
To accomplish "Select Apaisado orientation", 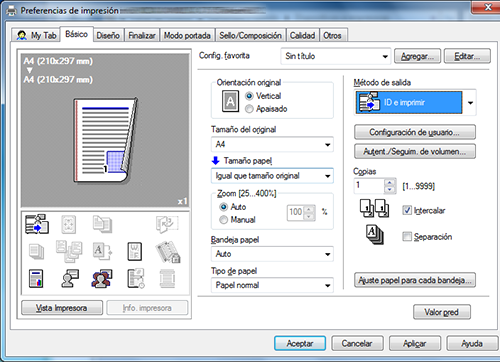I will tap(249, 109).
